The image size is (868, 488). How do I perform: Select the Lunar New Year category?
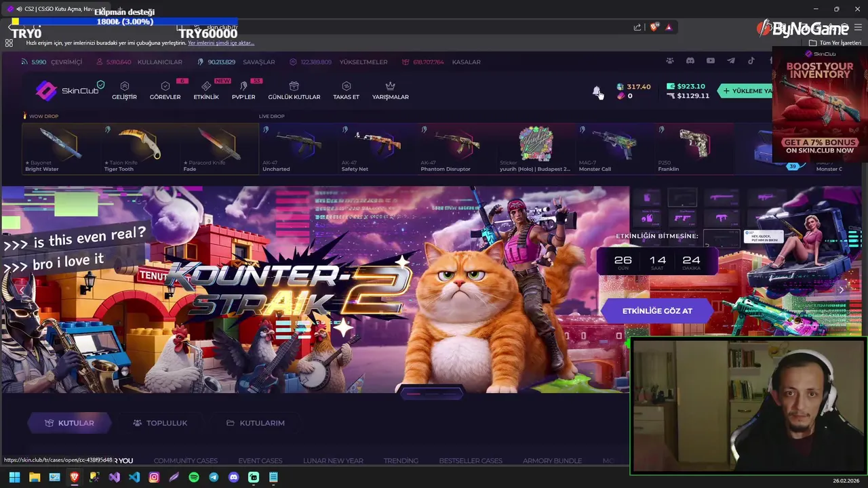coord(333,461)
